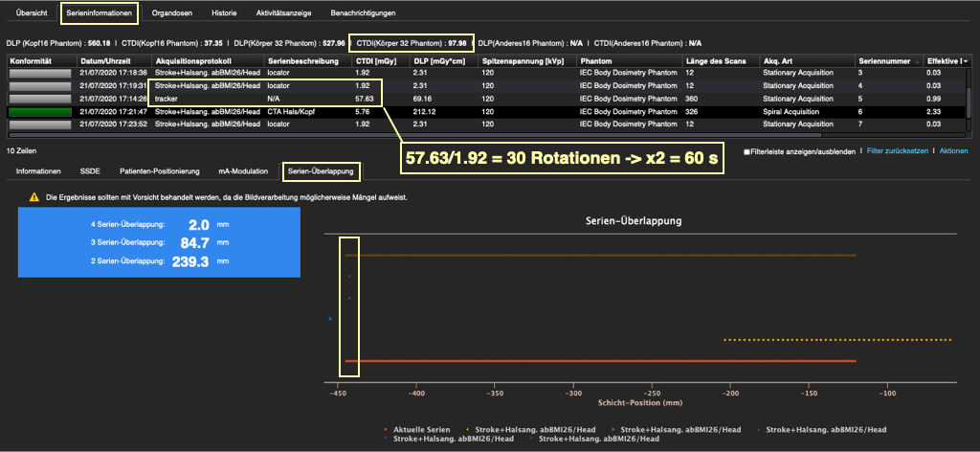Click the 3 Serien-Überlappung value 84.7

click(x=195, y=242)
